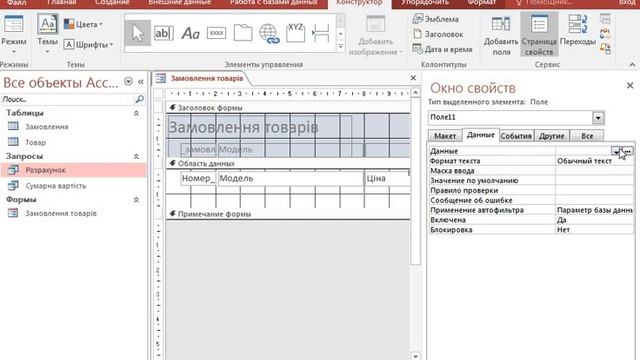
Task: Insert Дата и время
Action: [442, 49]
